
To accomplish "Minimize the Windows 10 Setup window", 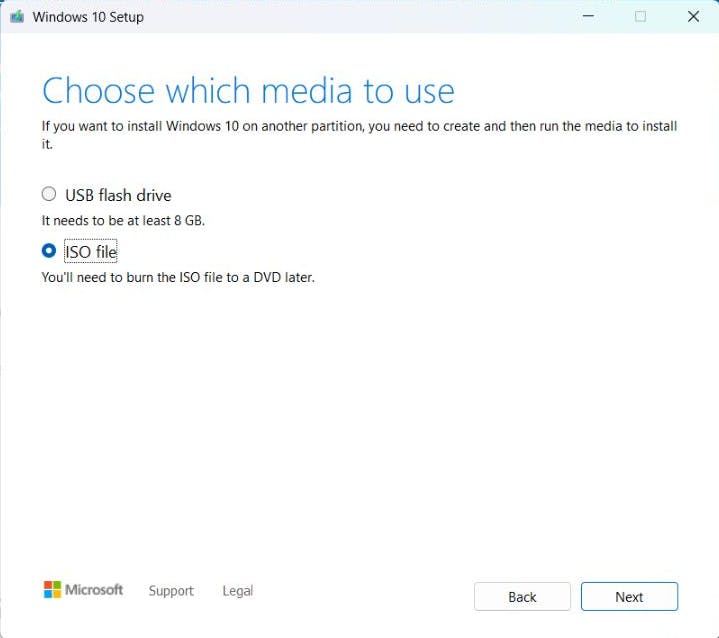I will pyautogui.click(x=588, y=16).
